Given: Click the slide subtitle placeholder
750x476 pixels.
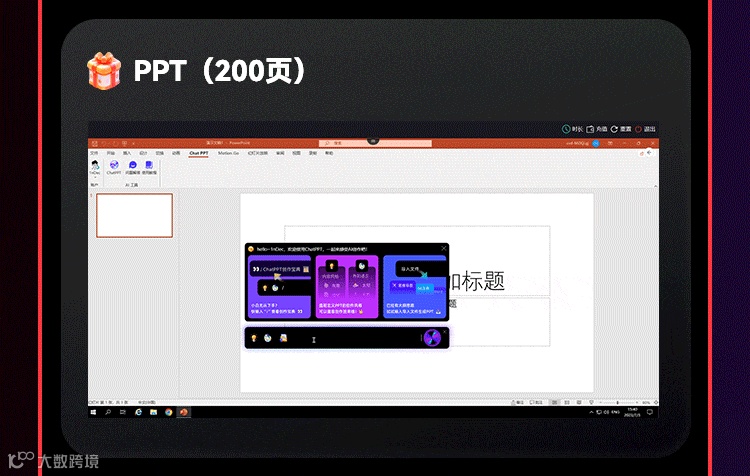Looking at the screenshot, I should pyautogui.click(x=499, y=322).
